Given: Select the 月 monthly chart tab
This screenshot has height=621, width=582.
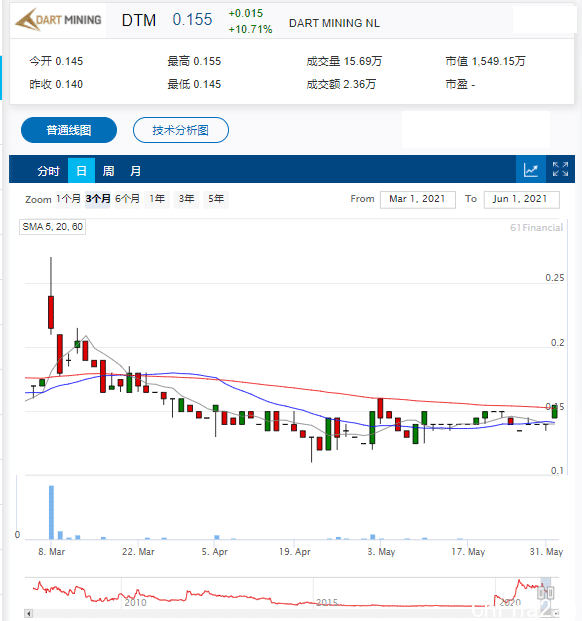Looking at the screenshot, I should point(135,171).
